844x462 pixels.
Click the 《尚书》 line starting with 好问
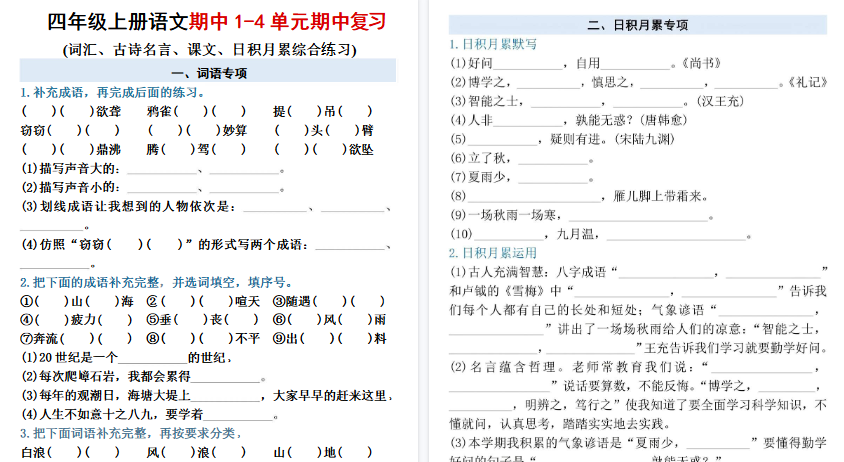(586, 64)
